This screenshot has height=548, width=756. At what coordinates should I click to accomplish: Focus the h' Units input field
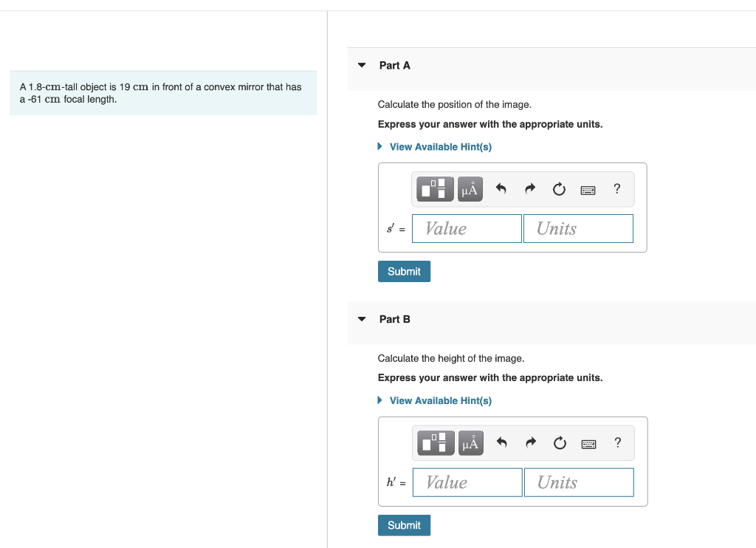(x=579, y=482)
